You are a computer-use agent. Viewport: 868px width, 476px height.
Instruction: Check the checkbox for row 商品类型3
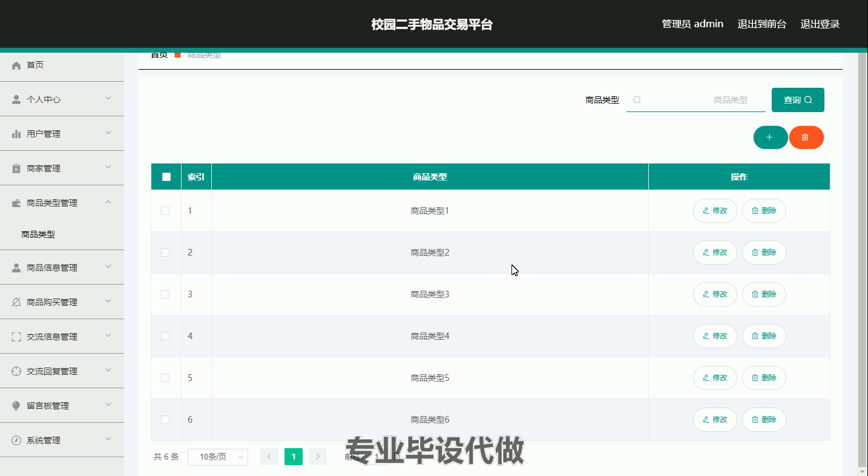[x=165, y=294]
